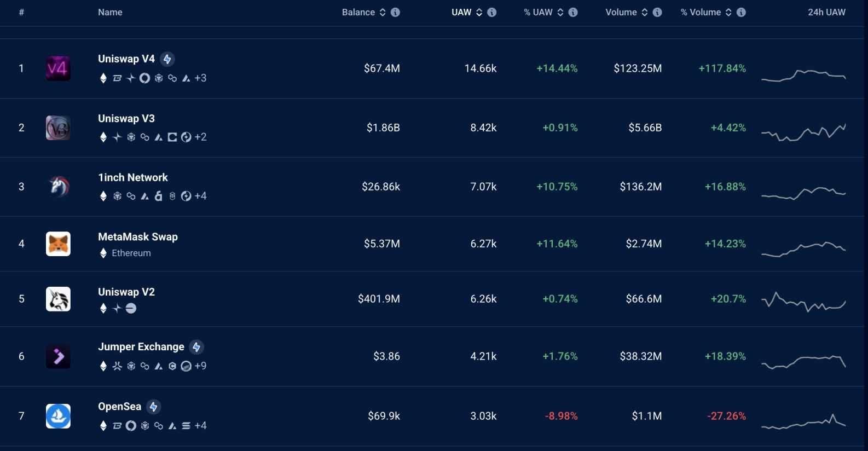Click the Name column header
The image size is (868, 451).
click(x=110, y=12)
